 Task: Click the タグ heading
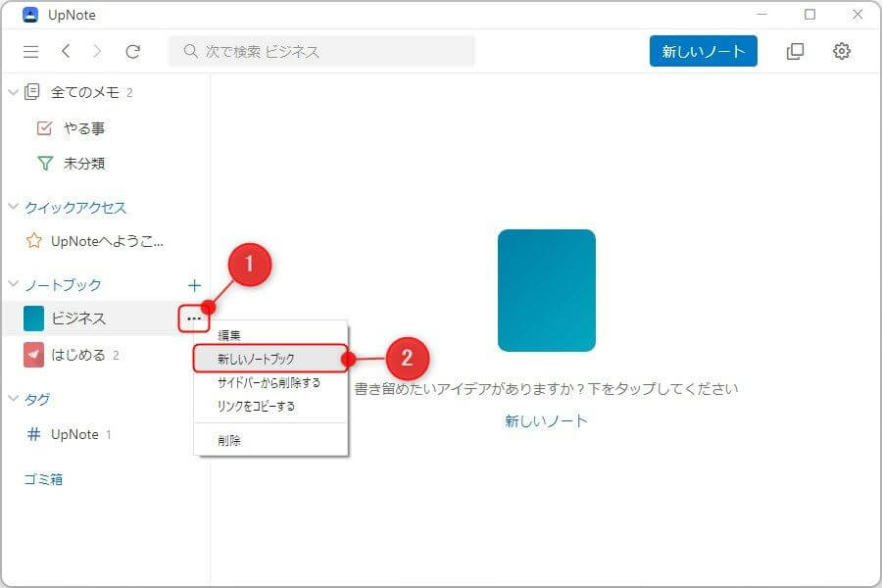[x=37, y=400]
